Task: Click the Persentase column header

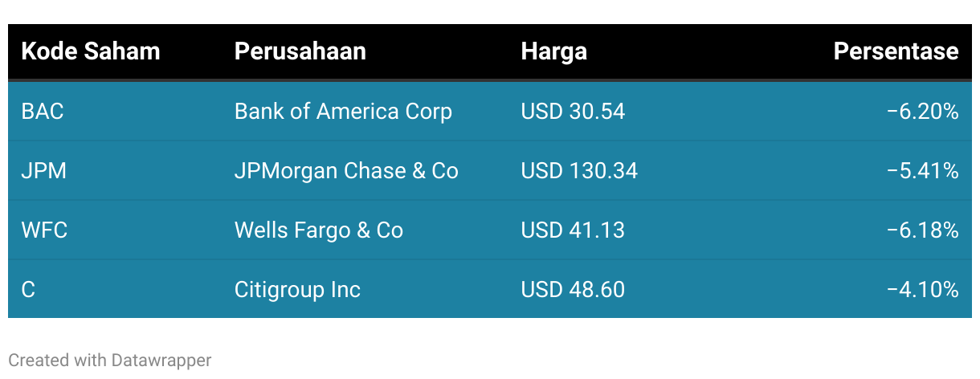Action: pyautogui.click(x=896, y=51)
